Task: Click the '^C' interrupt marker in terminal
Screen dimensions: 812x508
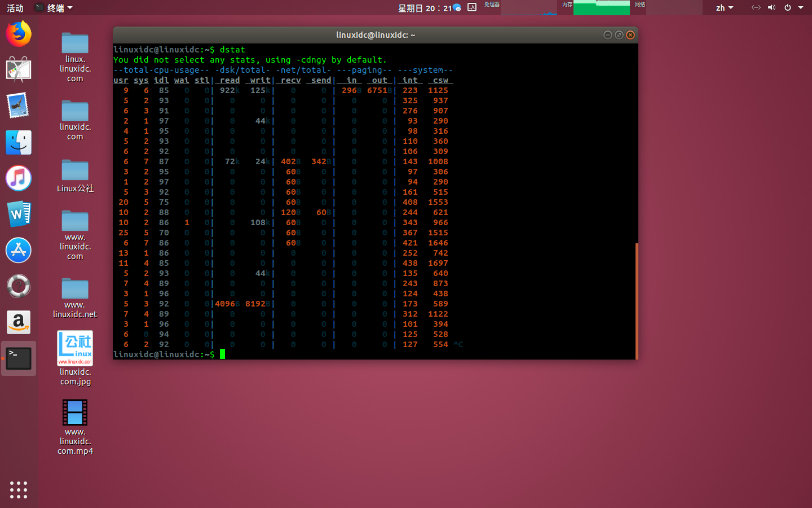Action: [x=458, y=344]
